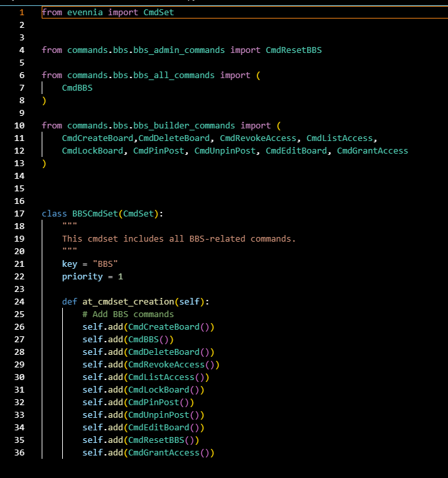Click the docstring text about BBS-related commands
The width and height of the screenshot is (448, 478).
click(x=179, y=238)
